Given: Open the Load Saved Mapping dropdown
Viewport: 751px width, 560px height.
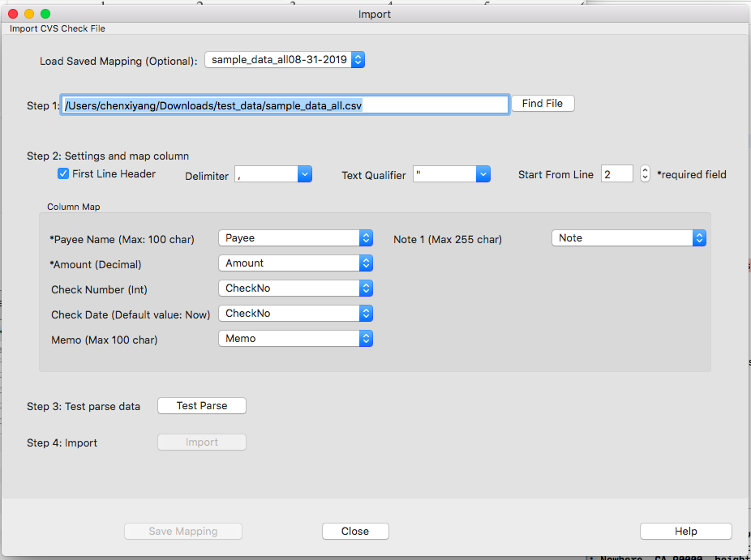Looking at the screenshot, I should [285, 60].
